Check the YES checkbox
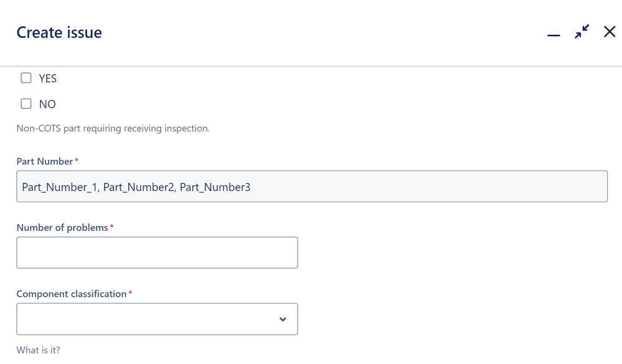Screen dimensions: 622x364 [26, 78]
